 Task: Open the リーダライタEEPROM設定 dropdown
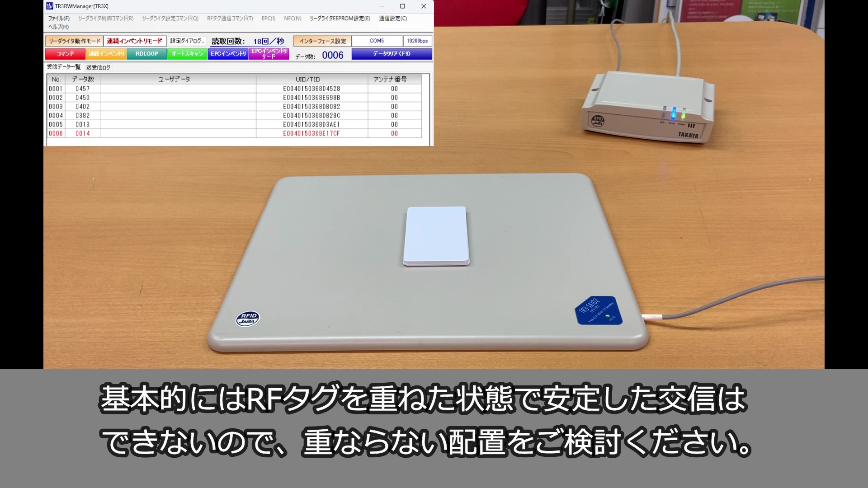coord(339,18)
